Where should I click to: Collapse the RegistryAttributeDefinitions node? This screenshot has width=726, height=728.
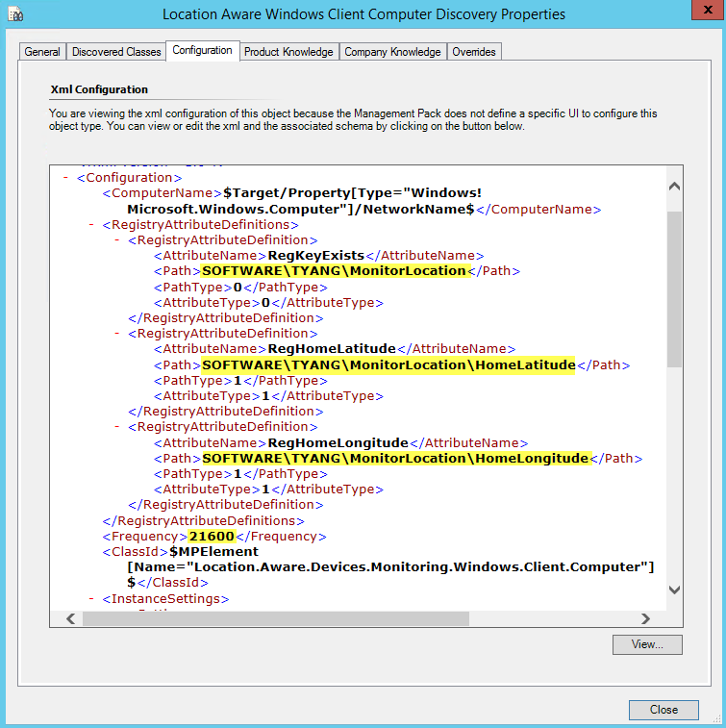click(91, 225)
